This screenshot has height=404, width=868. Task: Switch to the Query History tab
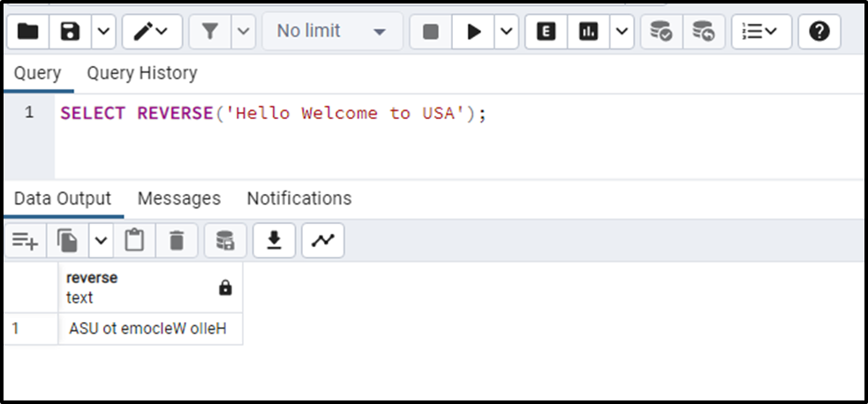[x=141, y=73]
